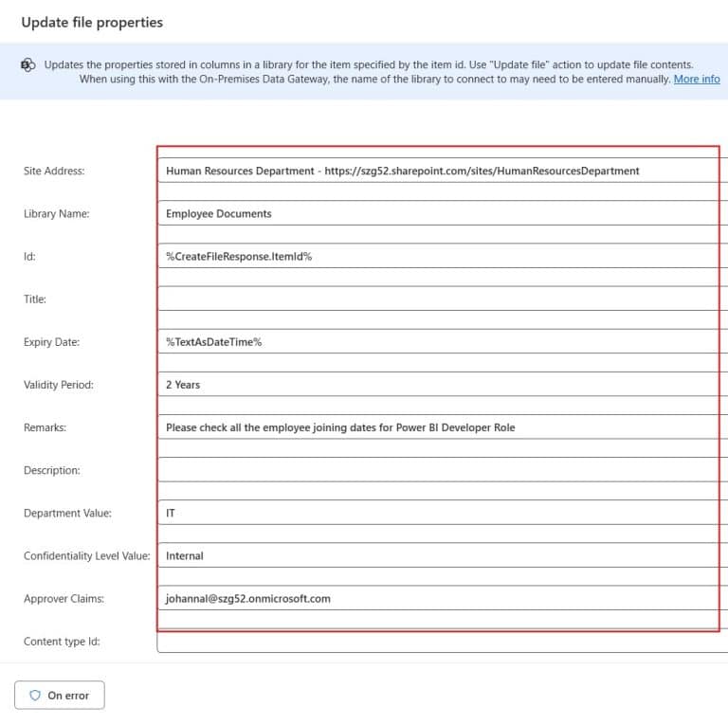Click the Id label

pyautogui.click(x=29, y=256)
